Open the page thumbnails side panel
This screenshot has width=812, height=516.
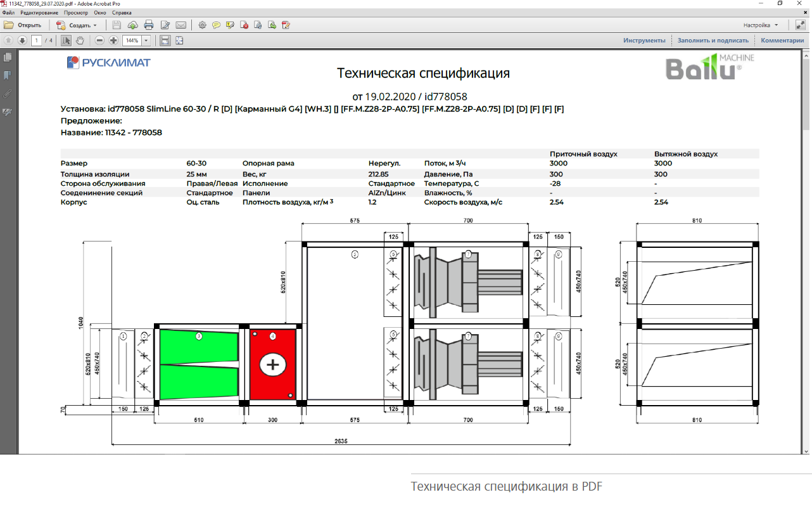(8, 57)
